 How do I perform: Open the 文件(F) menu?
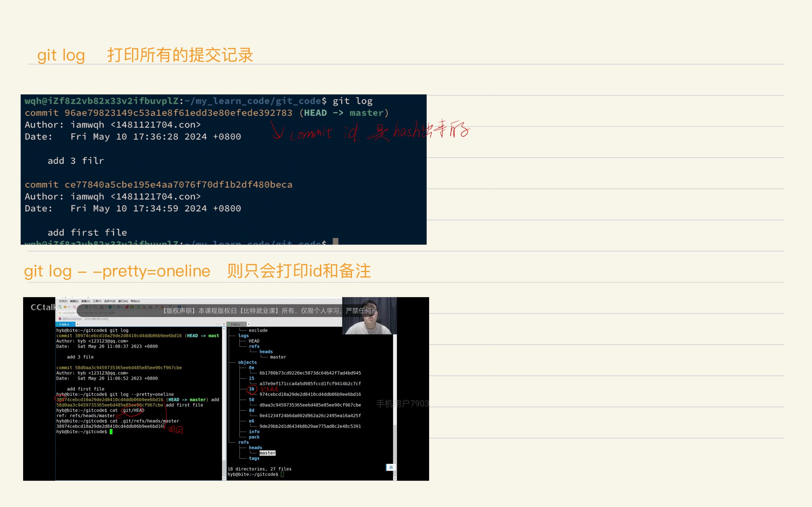point(63,301)
